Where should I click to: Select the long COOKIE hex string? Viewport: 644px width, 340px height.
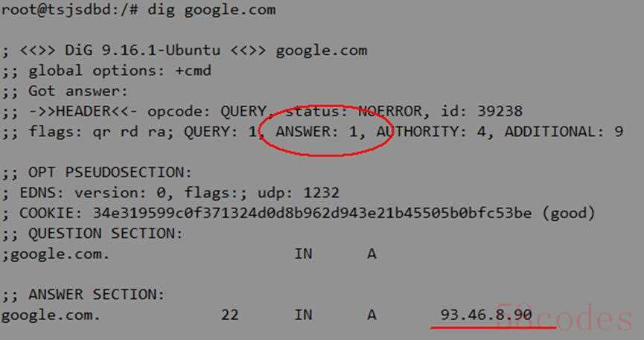312,213
